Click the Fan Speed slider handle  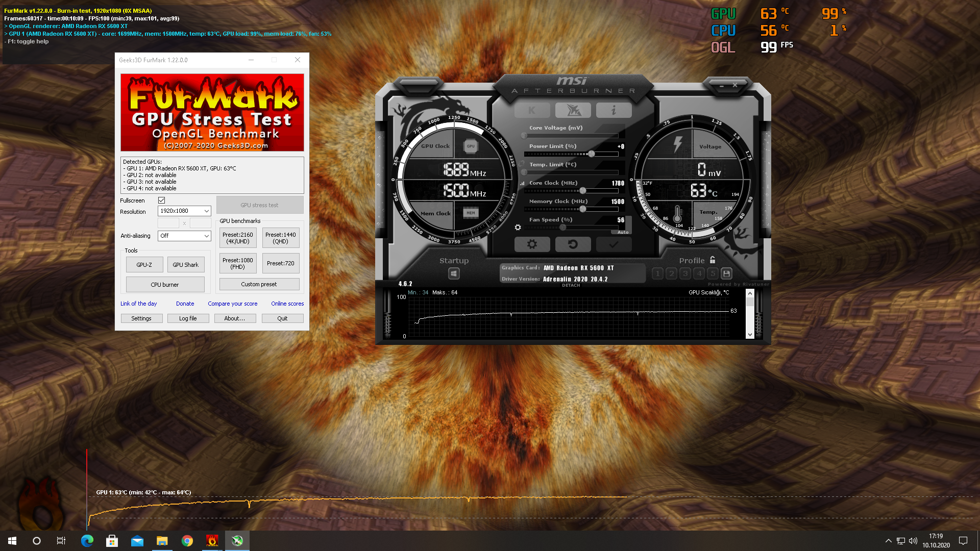click(x=563, y=228)
